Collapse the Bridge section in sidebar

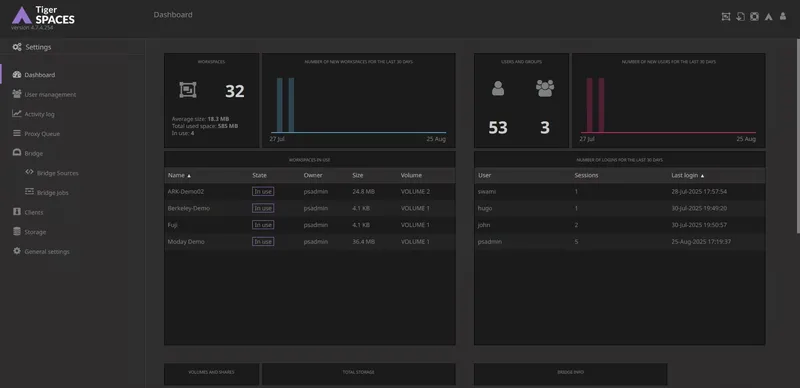click(x=34, y=153)
